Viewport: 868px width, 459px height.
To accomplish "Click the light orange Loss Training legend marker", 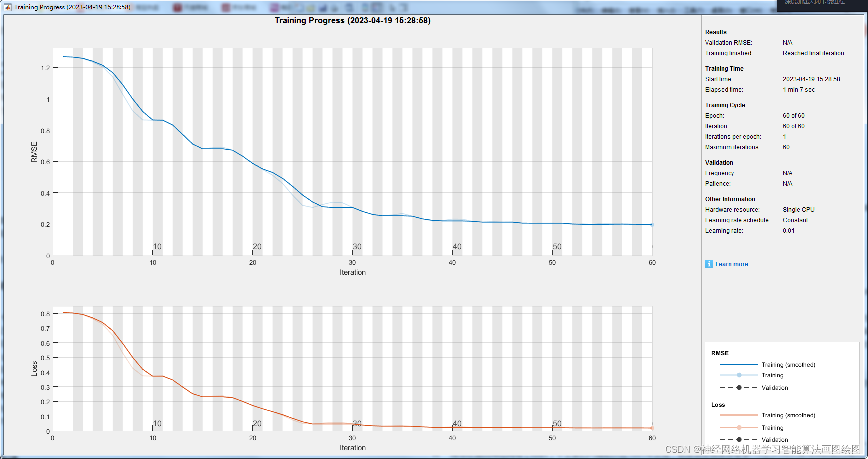I will click(x=739, y=427).
